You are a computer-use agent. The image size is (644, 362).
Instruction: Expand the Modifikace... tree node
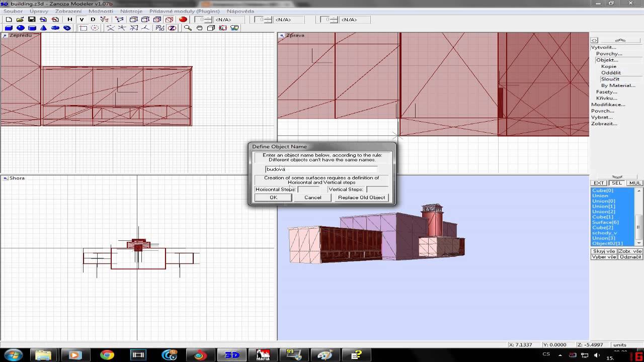[x=608, y=105]
